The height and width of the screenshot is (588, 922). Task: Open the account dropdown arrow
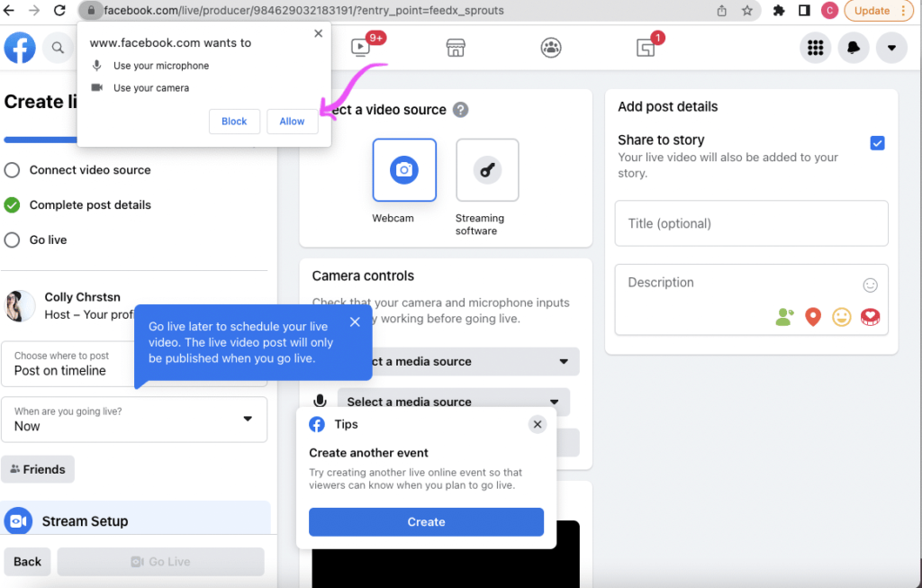coord(891,48)
